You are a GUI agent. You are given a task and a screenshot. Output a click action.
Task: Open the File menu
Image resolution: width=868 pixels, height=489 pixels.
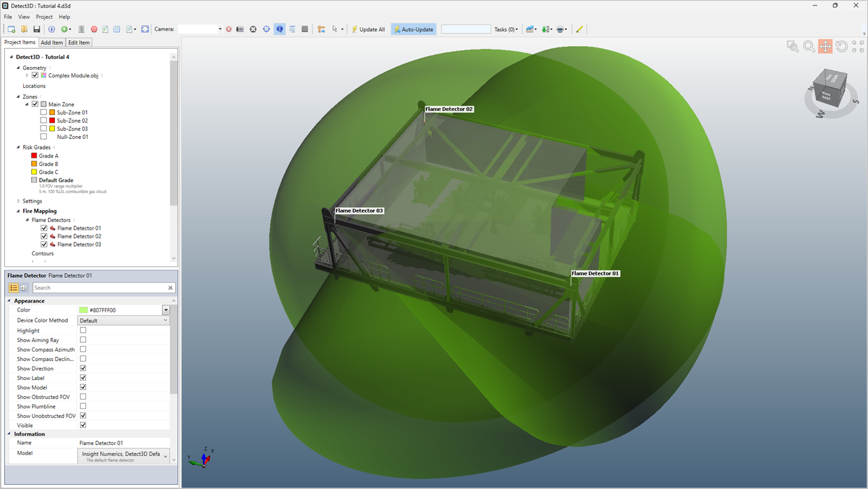[8, 17]
